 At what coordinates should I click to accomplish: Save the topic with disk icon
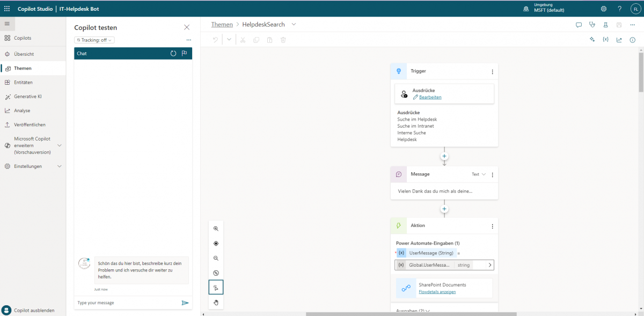(x=619, y=25)
